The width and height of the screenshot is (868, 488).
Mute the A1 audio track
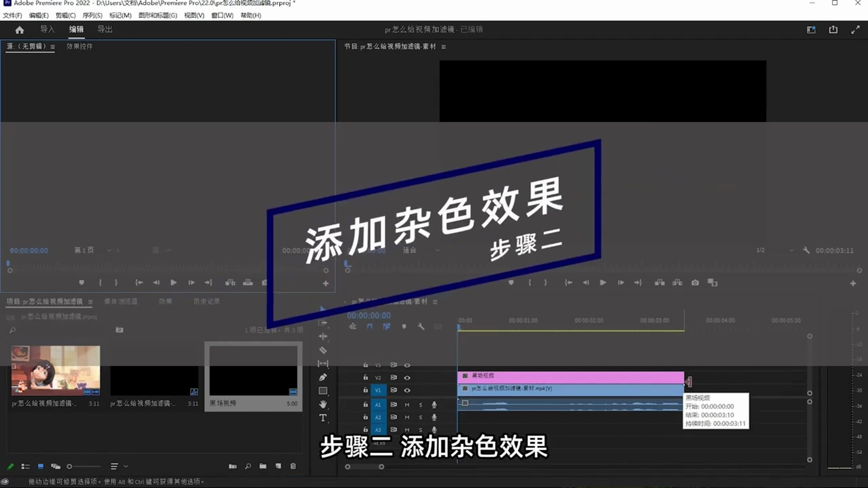[x=407, y=404]
